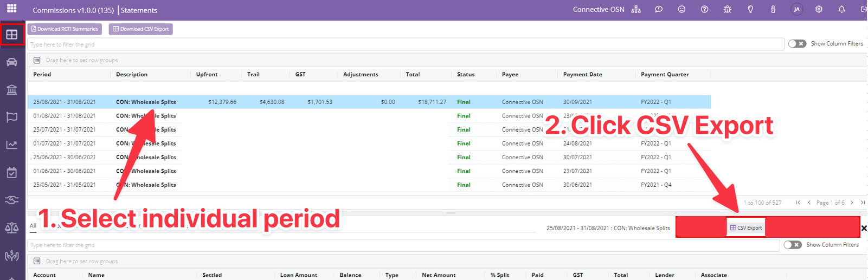The height and width of the screenshot is (280, 868).
Task: Sort by the Payment Quarter column header
Action: [665, 74]
